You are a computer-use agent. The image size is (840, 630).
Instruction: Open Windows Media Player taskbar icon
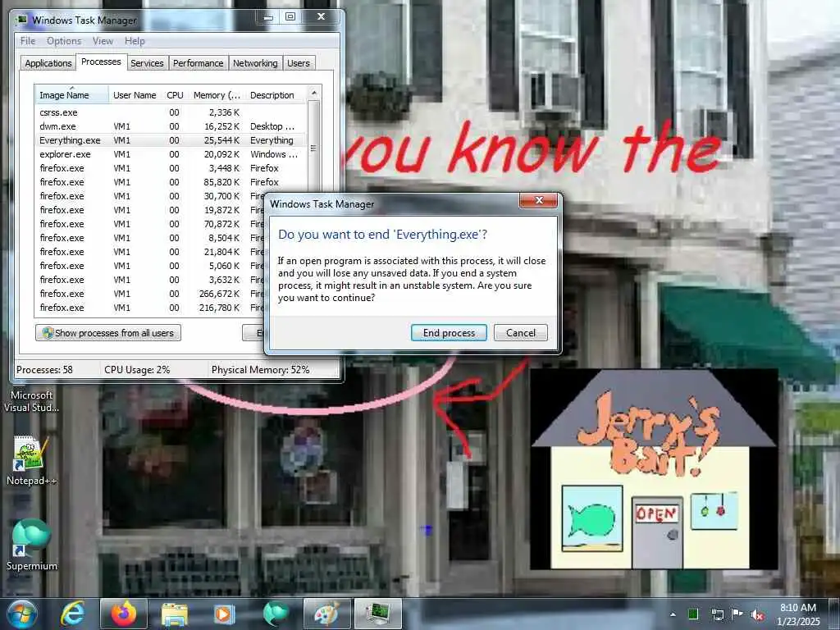point(225,614)
